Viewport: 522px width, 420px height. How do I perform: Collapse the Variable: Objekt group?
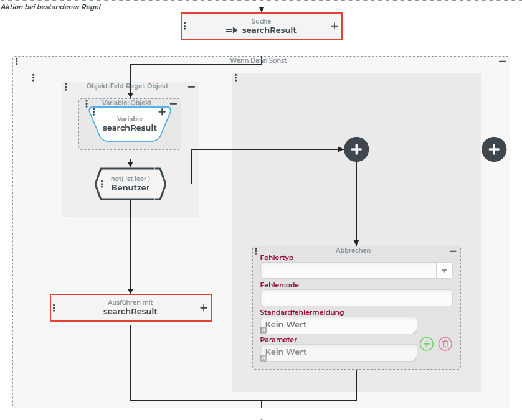point(173,103)
